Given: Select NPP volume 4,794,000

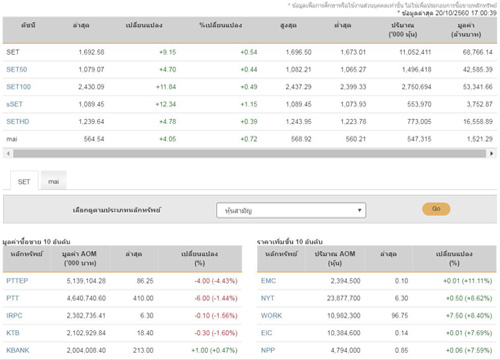Looking at the screenshot, I should click(345, 350).
